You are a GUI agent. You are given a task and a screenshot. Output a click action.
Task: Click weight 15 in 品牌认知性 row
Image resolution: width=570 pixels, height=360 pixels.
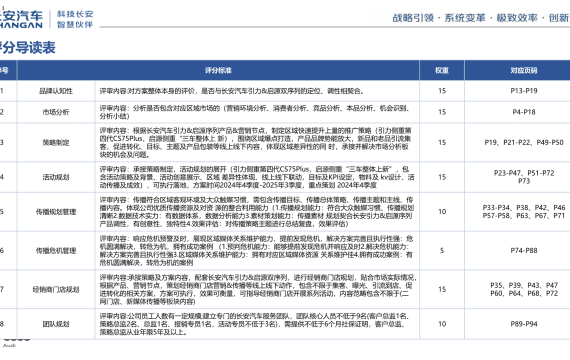[x=442, y=91]
